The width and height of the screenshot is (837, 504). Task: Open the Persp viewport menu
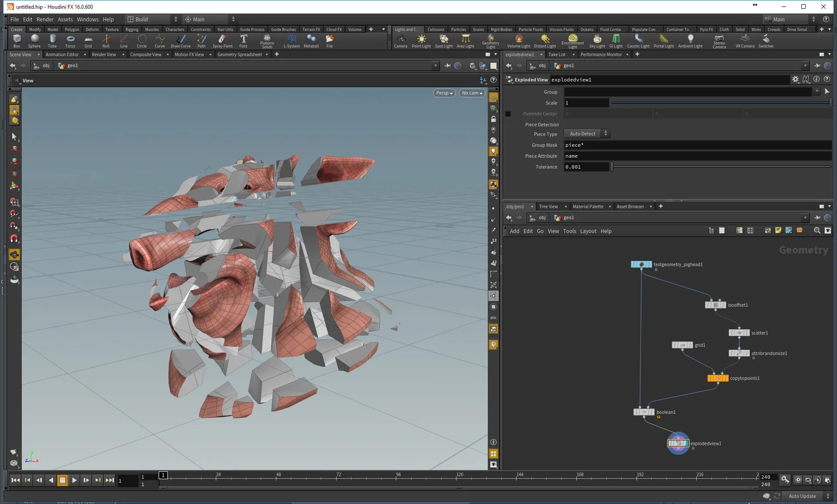click(x=444, y=93)
